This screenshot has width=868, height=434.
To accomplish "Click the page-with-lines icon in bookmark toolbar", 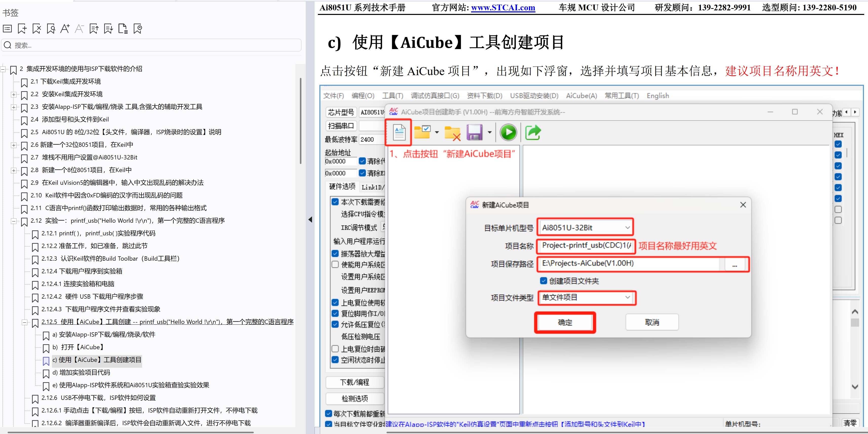I will (123, 29).
